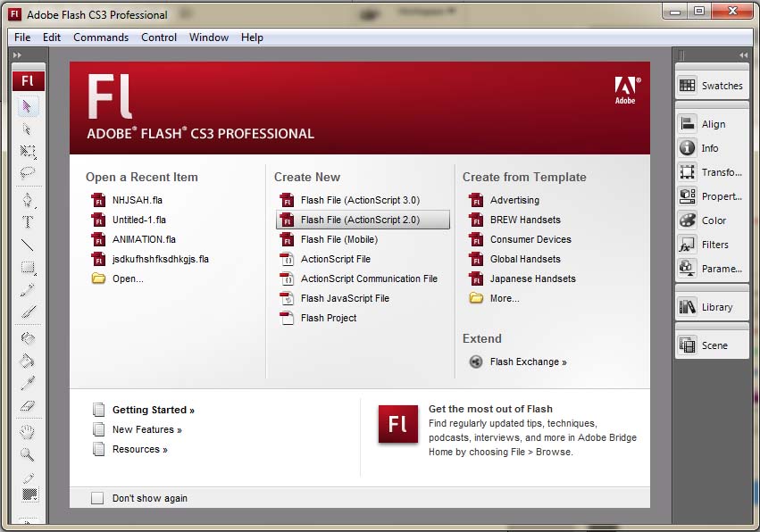Image resolution: width=760 pixels, height=532 pixels.
Task: Open the stroke color swatch
Action: [x=29, y=495]
